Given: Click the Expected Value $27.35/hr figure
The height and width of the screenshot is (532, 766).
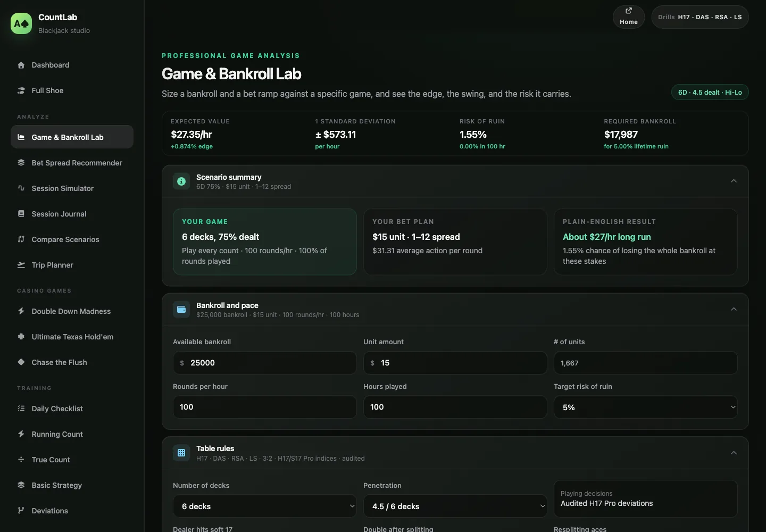Looking at the screenshot, I should click(191, 135).
